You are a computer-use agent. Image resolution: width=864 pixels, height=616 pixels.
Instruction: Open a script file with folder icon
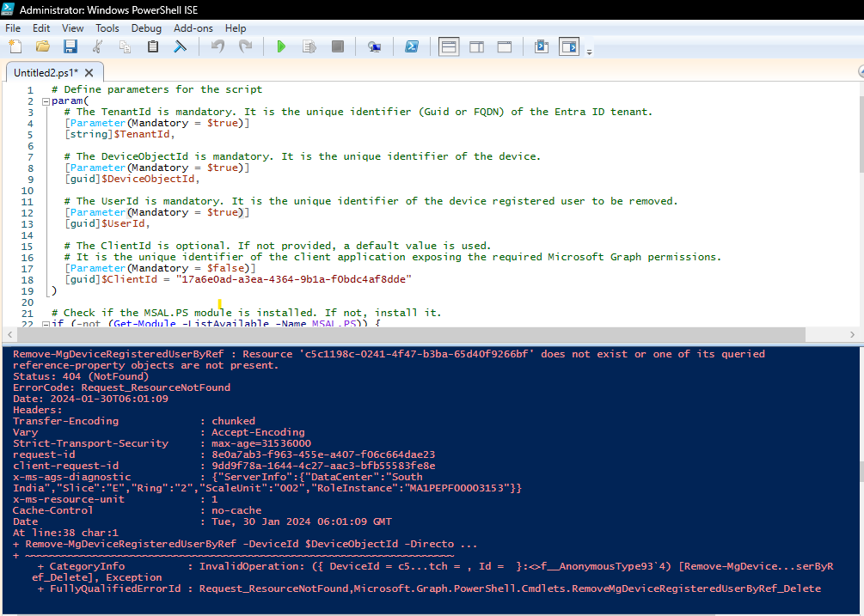click(x=42, y=46)
